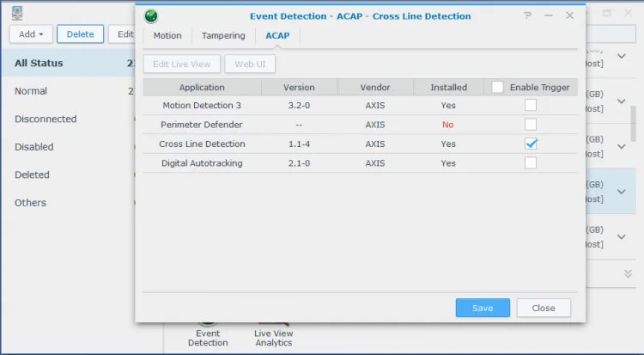This screenshot has height=355, width=644.
Task: Switch to the Motion tab
Action: pyautogui.click(x=167, y=36)
